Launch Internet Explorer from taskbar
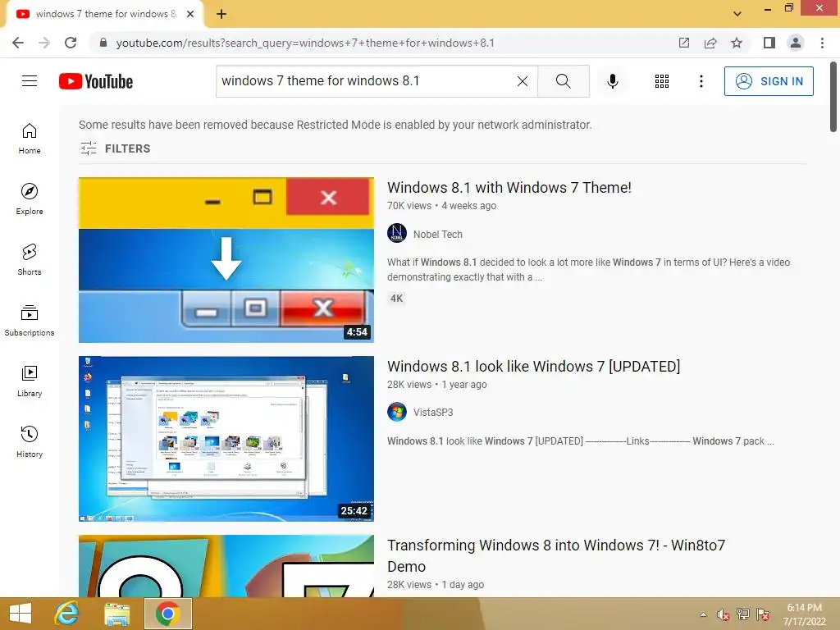 (67, 614)
